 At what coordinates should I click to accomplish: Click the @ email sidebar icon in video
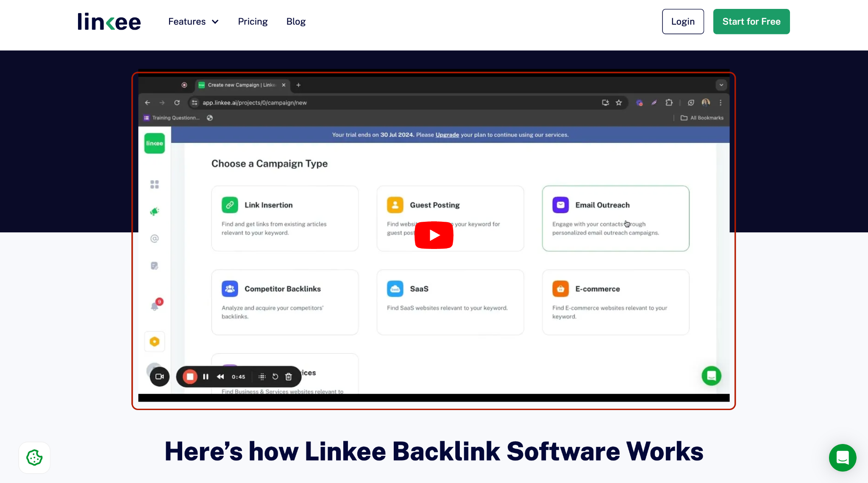pos(154,238)
